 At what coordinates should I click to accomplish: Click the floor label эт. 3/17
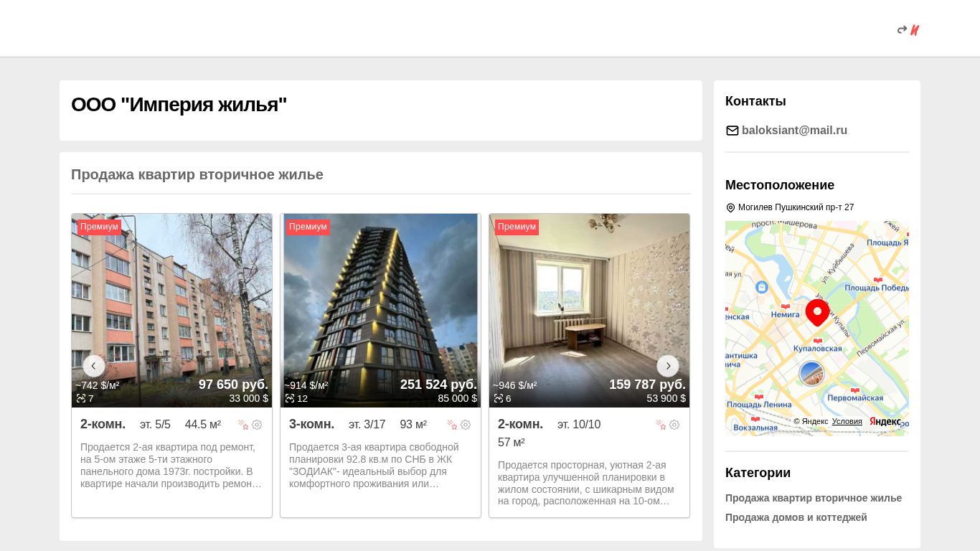point(367,425)
